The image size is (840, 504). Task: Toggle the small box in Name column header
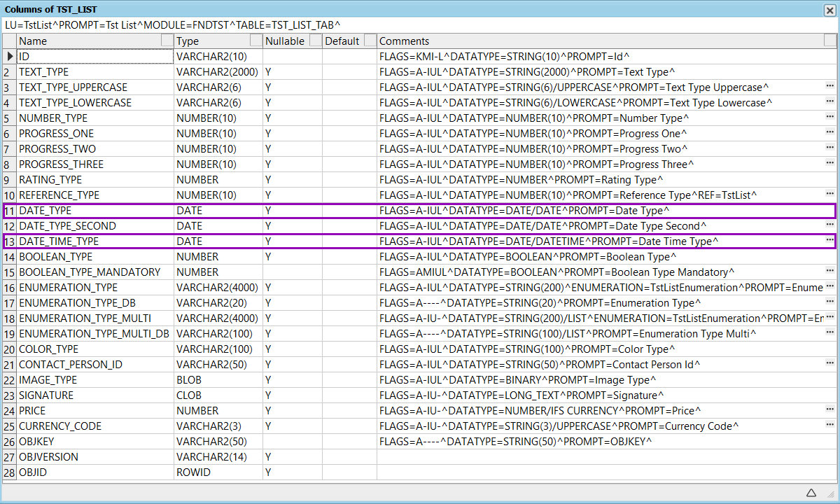[167, 41]
